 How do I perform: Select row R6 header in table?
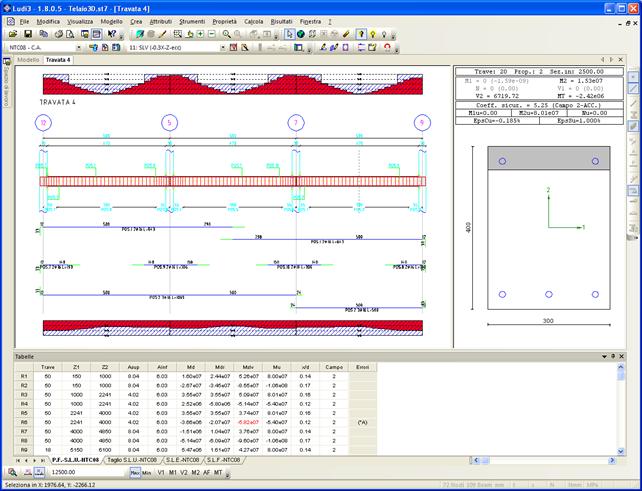click(x=23, y=422)
